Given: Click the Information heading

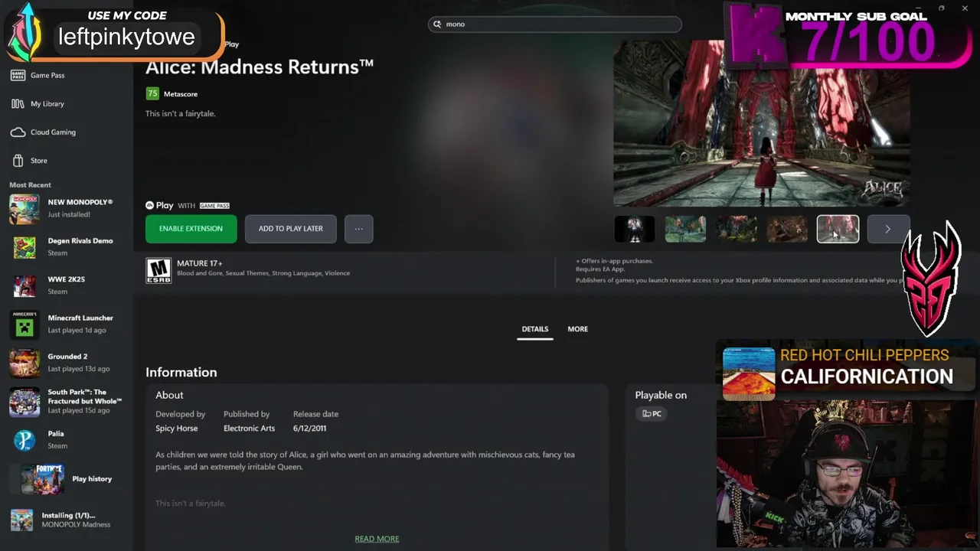Looking at the screenshot, I should tap(181, 373).
